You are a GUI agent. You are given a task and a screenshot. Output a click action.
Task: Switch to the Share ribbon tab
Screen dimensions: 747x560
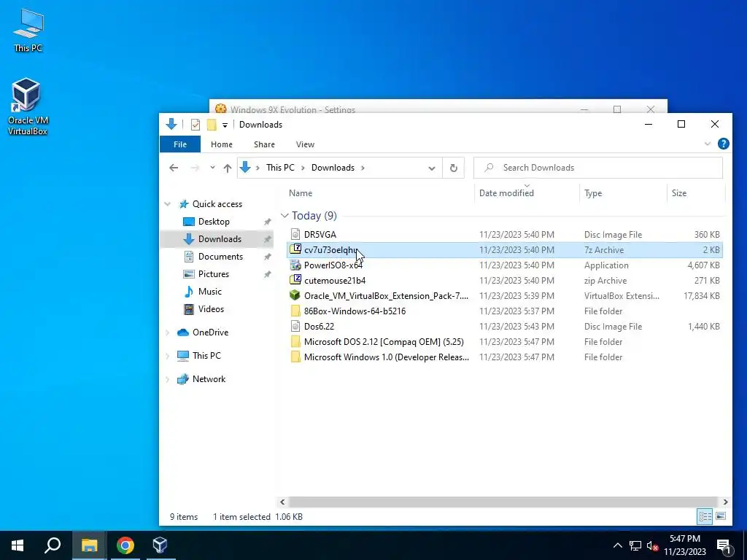(x=264, y=144)
